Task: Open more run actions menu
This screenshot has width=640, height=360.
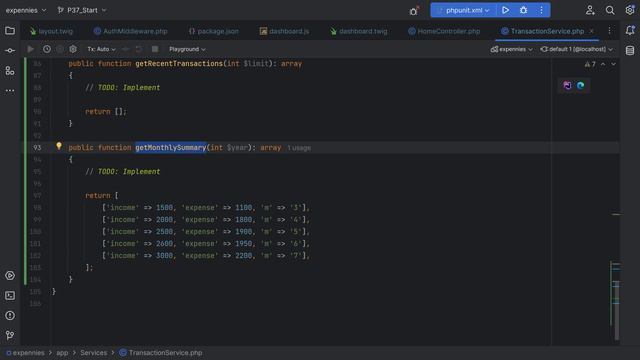Action: click(x=541, y=10)
